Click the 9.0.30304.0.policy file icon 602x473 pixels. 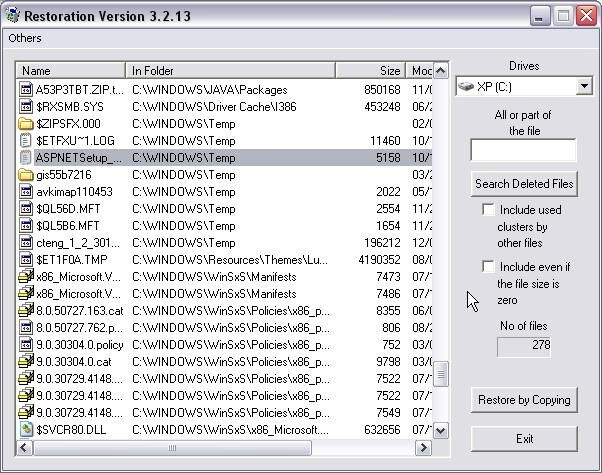pos(27,345)
